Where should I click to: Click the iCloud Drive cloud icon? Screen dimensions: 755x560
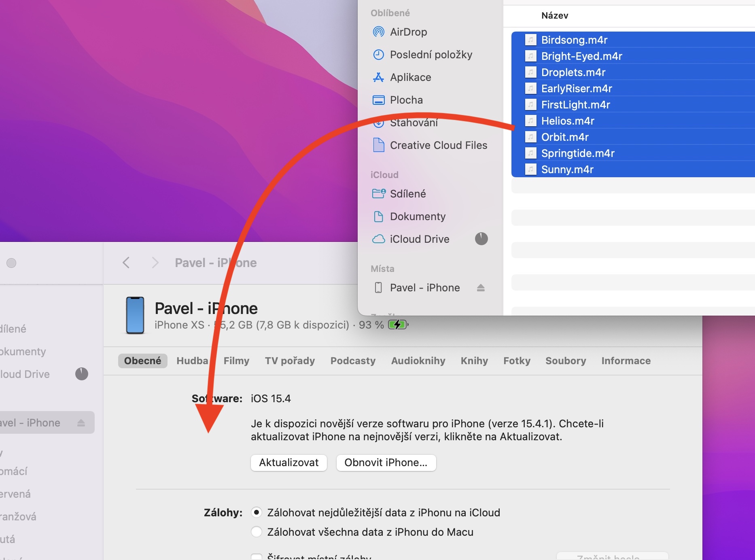click(x=378, y=239)
